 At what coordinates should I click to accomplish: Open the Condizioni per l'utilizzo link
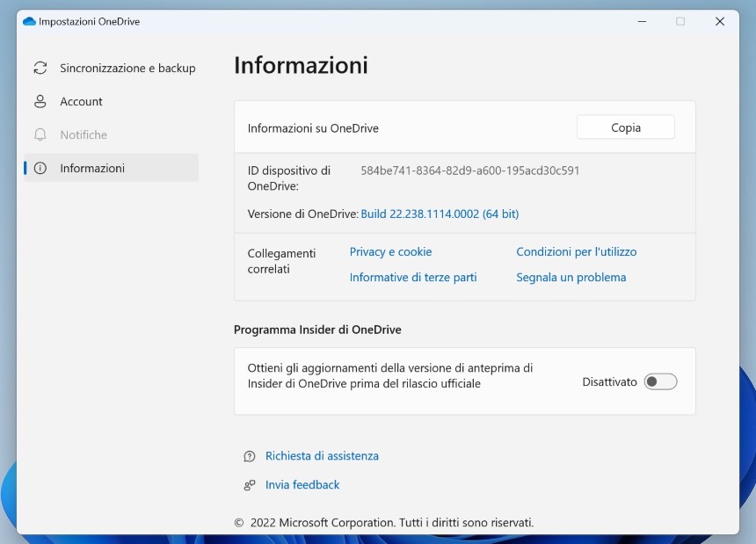pos(576,252)
